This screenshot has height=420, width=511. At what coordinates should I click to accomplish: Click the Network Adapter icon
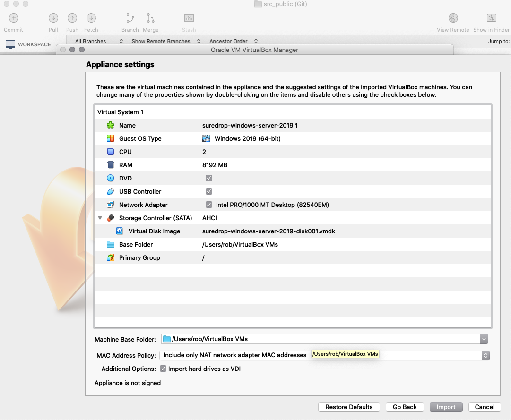111,205
